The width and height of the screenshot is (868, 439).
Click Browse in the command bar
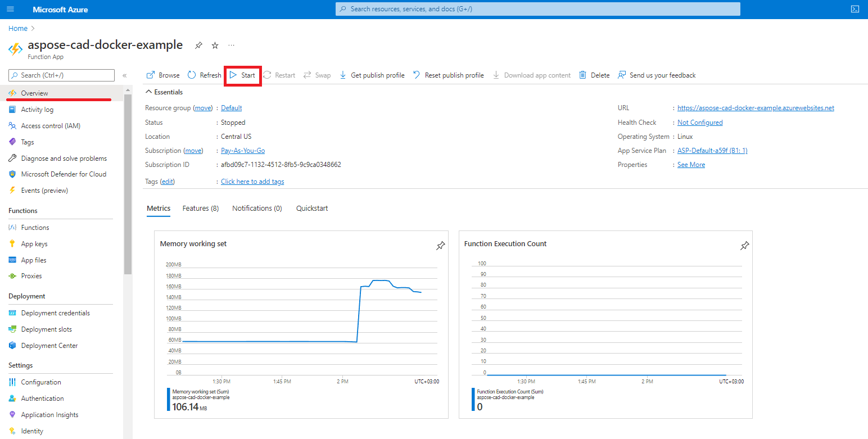[163, 75]
